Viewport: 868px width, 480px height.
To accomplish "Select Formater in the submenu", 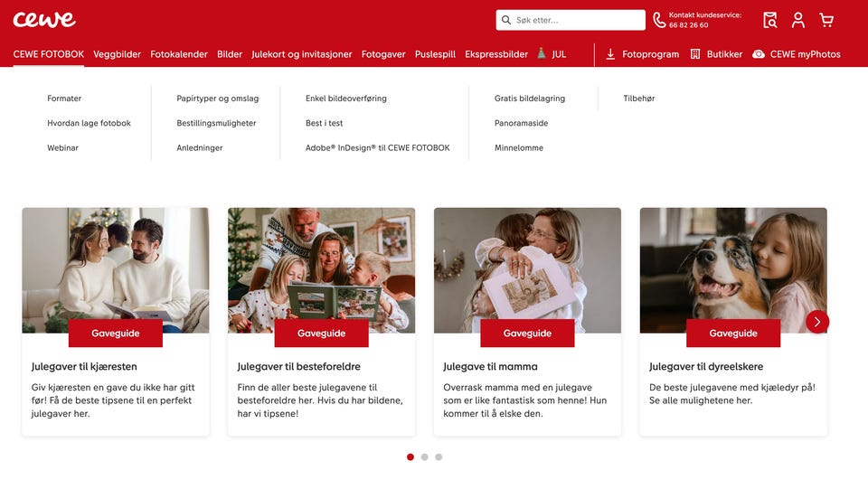I will pos(64,99).
